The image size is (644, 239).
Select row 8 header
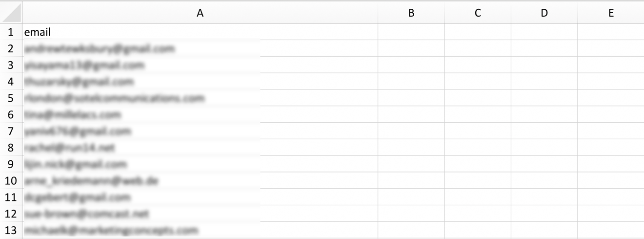pos(11,148)
